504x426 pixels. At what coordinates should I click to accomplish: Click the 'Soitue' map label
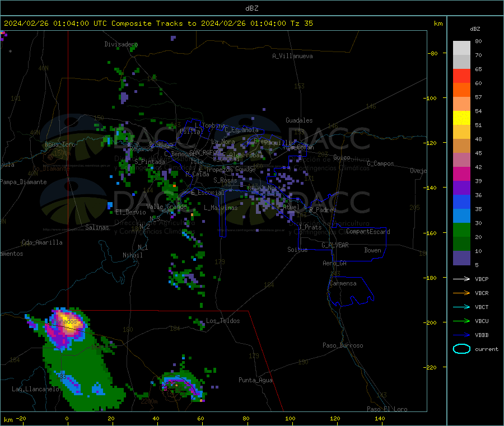(297, 250)
